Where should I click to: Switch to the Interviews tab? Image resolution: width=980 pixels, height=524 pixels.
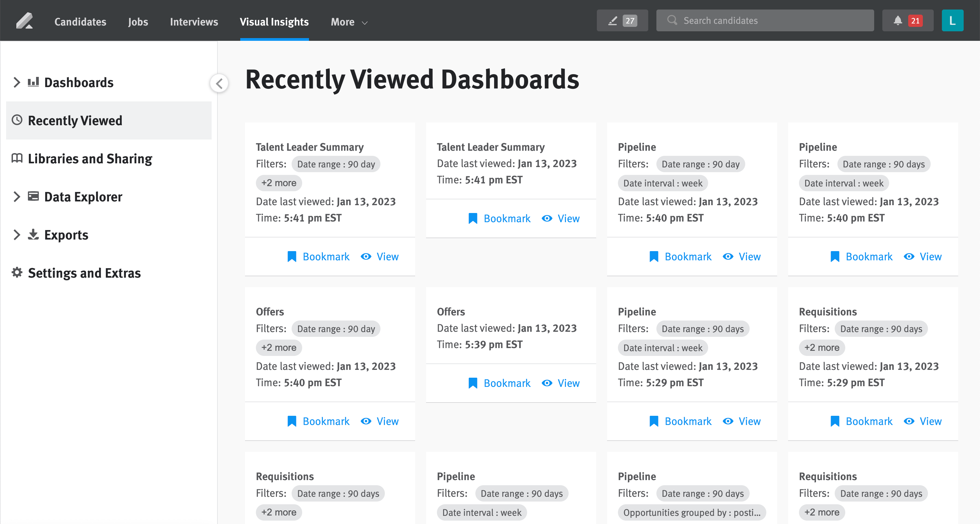click(x=194, y=22)
